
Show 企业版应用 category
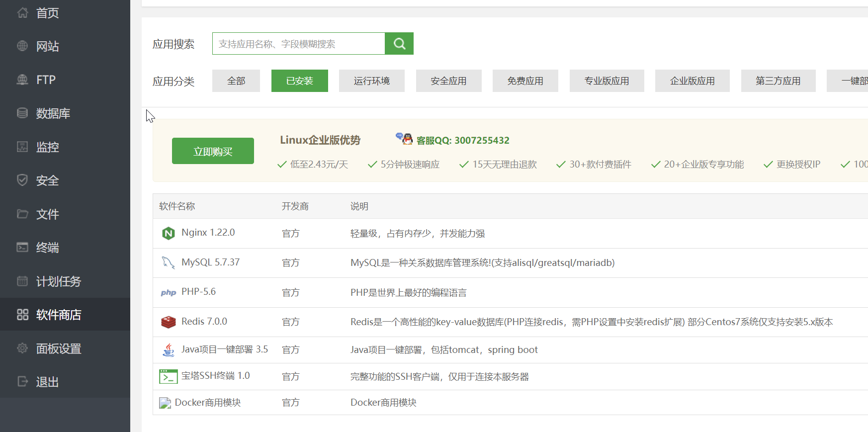tap(693, 81)
